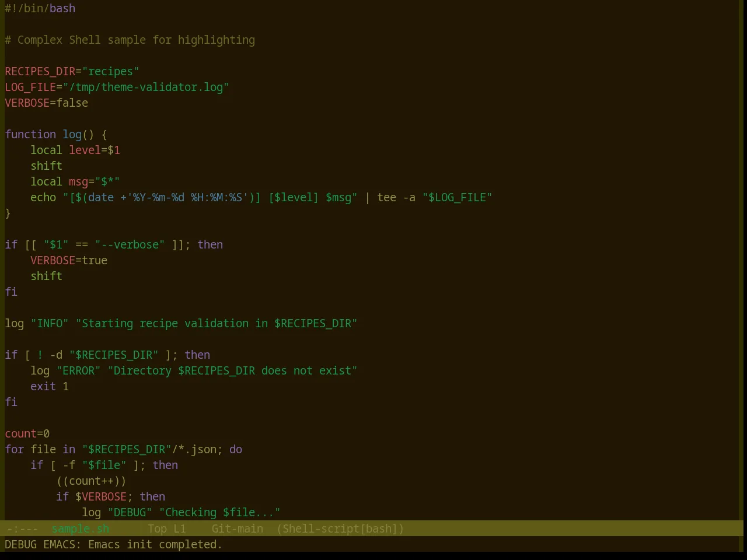The width and height of the screenshot is (747, 560).
Task: Click the 'exit 1' line
Action: click(x=50, y=386)
